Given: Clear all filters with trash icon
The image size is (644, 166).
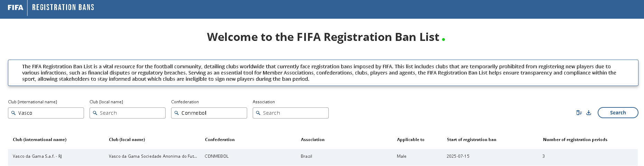Looking at the screenshot, I should (579, 113).
